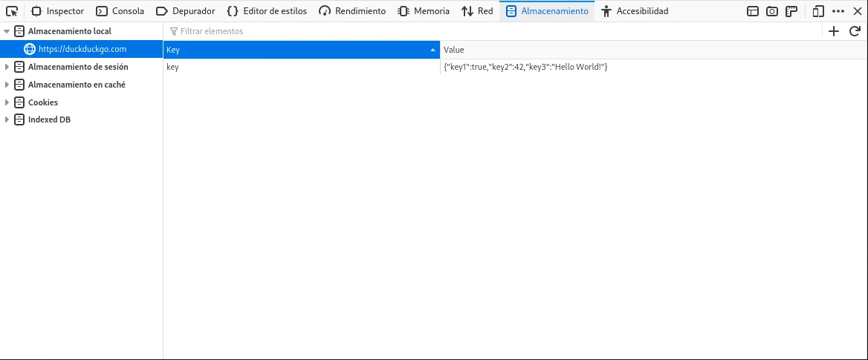This screenshot has height=360, width=868.
Task: Take a screenshot with the camera icon
Action: click(x=772, y=11)
